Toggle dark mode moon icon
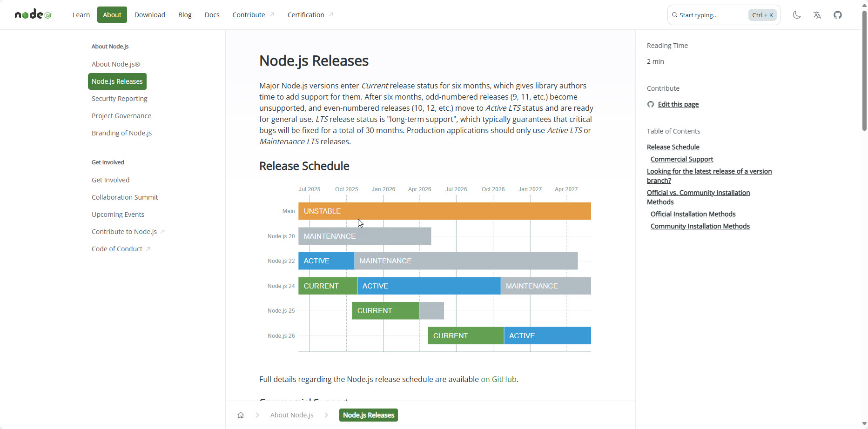 [x=797, y=15]
